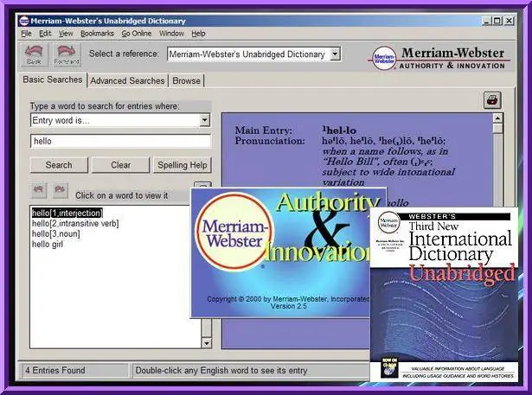Click the Spelling Help button

[x=183, y=165]
